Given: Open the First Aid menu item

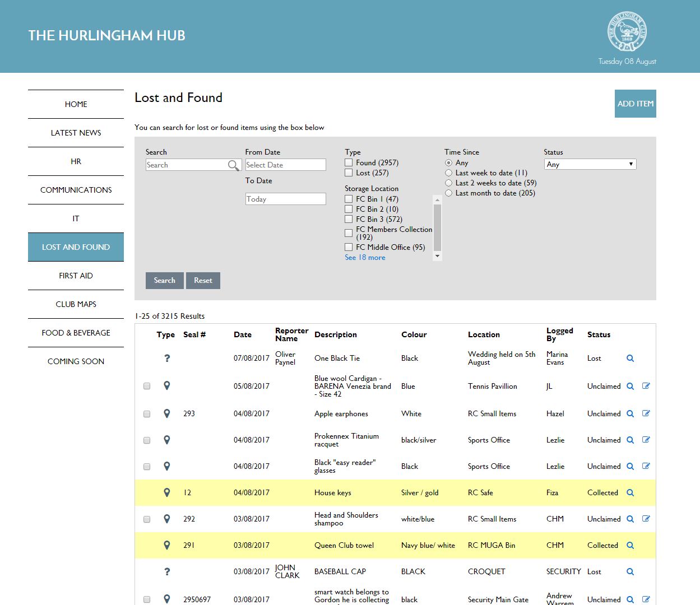Looking at the screenshot, I should (x=76, y=276).
